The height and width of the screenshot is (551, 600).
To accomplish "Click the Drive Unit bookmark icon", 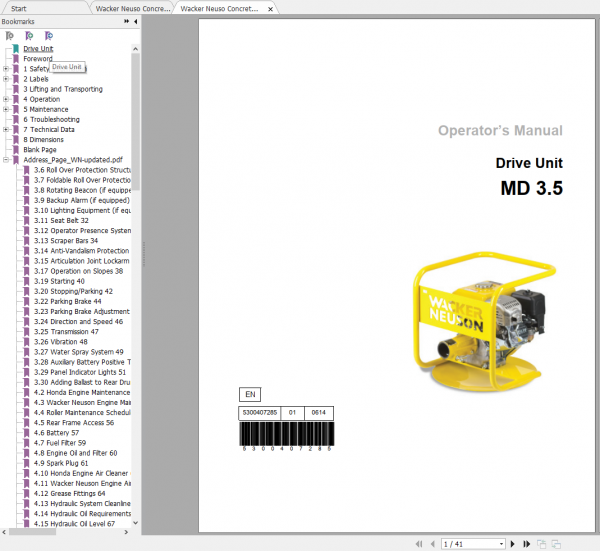I will (16, 49).
